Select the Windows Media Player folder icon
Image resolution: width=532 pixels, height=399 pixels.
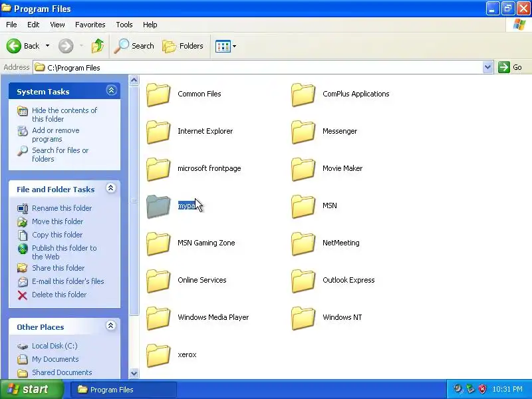[158, 319]
